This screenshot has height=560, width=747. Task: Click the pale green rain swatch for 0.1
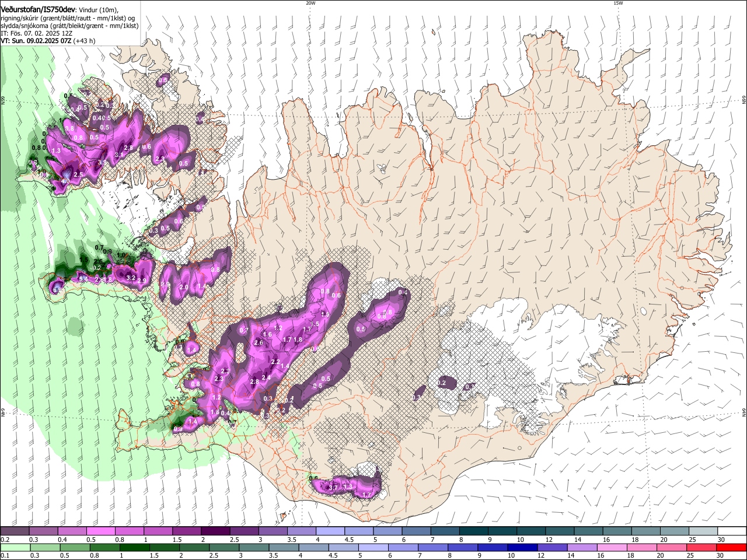[15, 548]
